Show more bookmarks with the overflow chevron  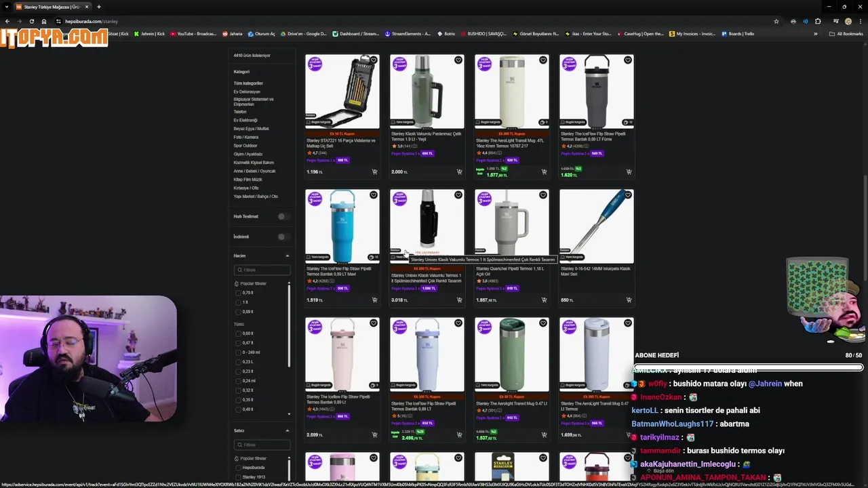[816, 34]
